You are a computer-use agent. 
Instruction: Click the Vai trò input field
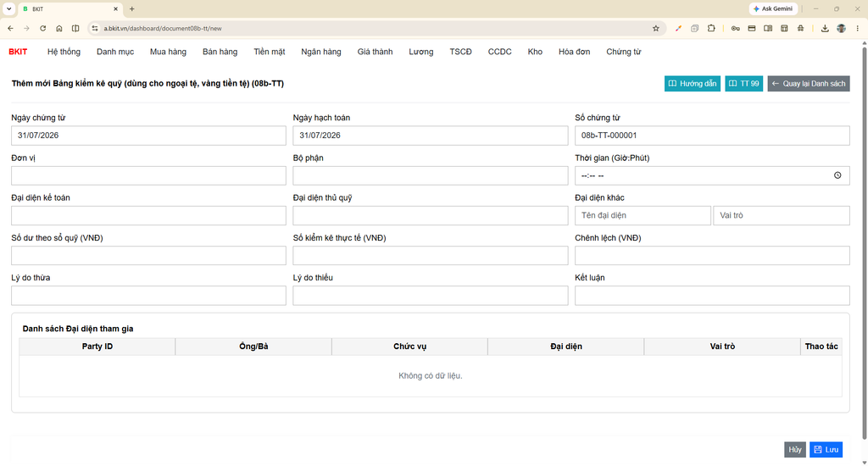click(782, 215)
